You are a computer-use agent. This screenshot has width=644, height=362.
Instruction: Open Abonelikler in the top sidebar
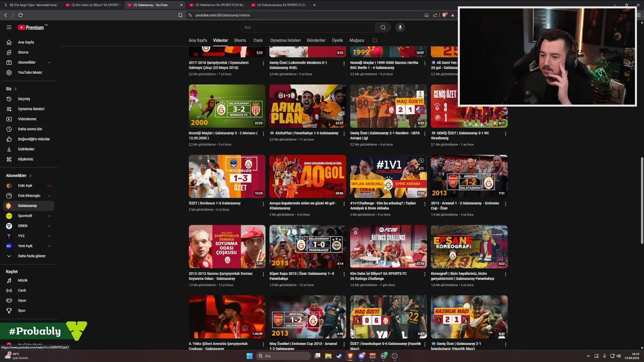pyautogui.click(x=27, y=62)
